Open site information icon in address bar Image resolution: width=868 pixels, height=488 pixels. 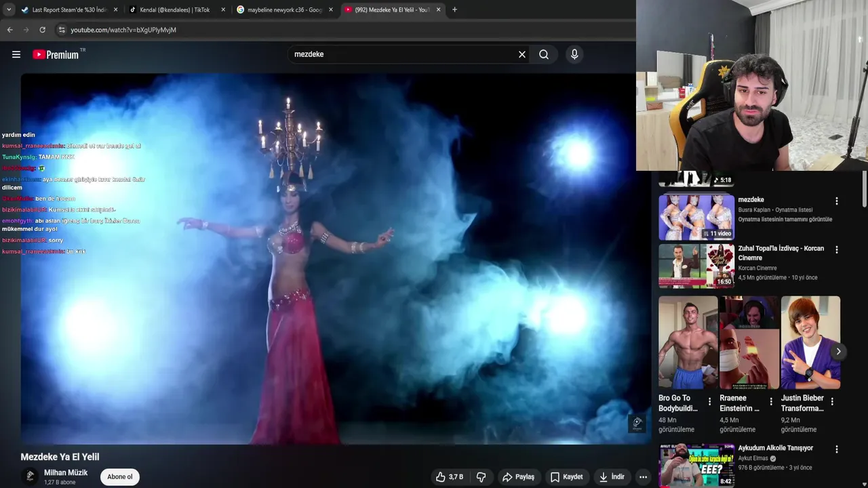[x=62, y=30]
